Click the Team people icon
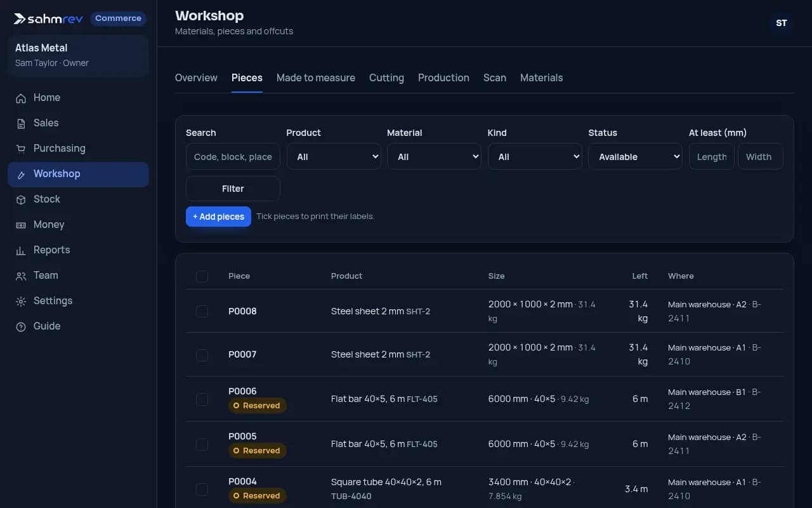This screenshot has width=812, height=508. [x=21, y=276]
